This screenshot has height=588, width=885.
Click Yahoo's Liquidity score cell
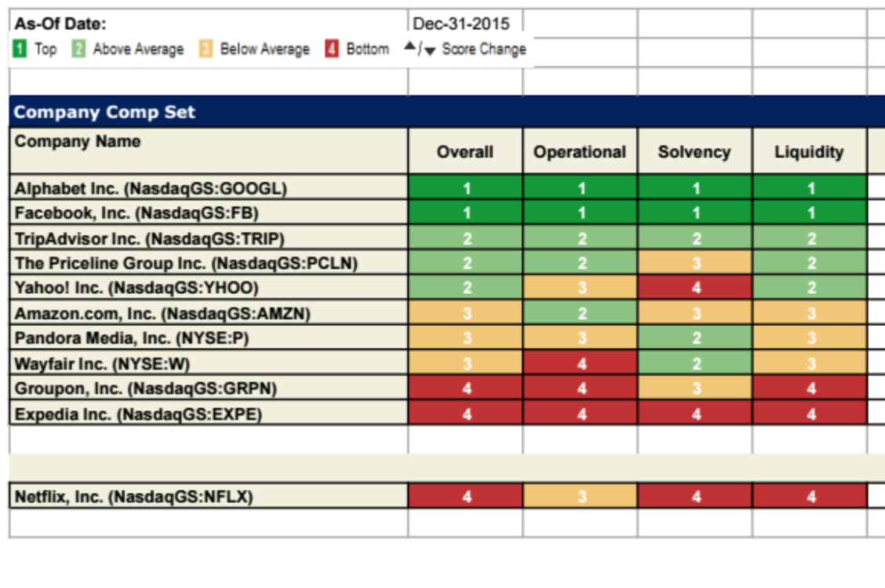[810, 288]
